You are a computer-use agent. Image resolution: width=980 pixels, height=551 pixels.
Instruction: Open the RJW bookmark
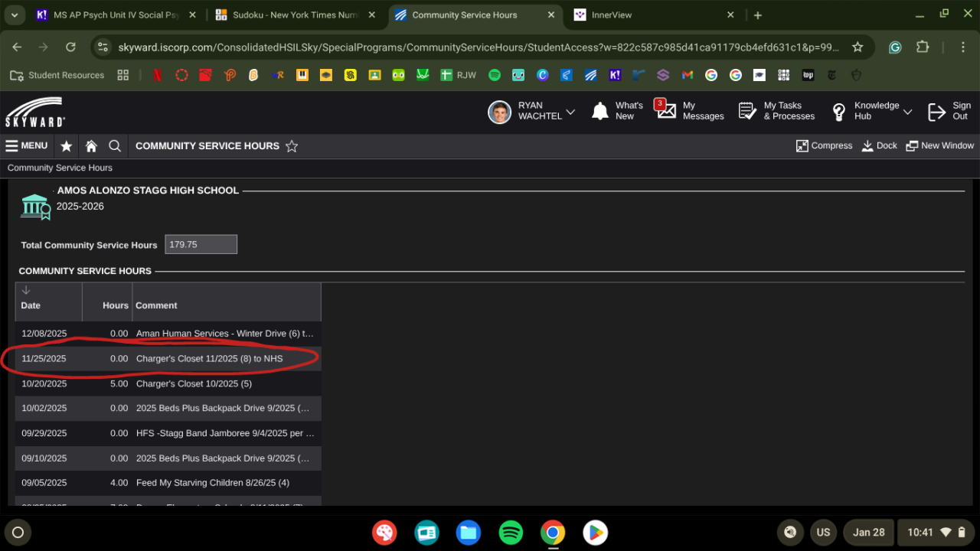tap(458, 75)
